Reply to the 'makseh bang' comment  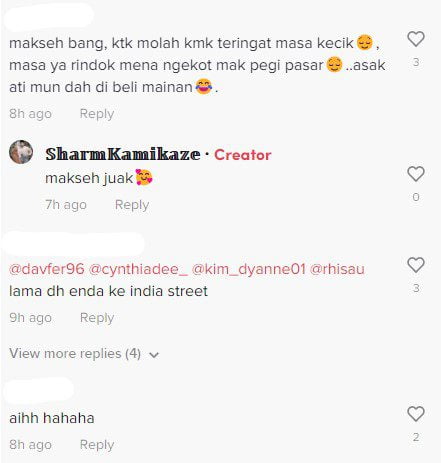coord(97,114)
